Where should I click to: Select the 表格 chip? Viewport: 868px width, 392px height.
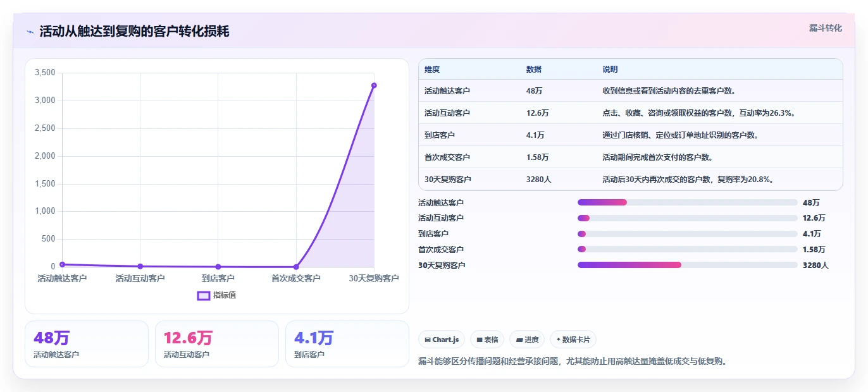click(x=487, y=340)
